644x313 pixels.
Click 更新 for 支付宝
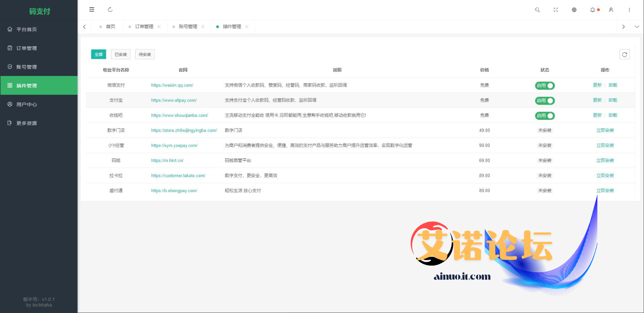[597, 100]
